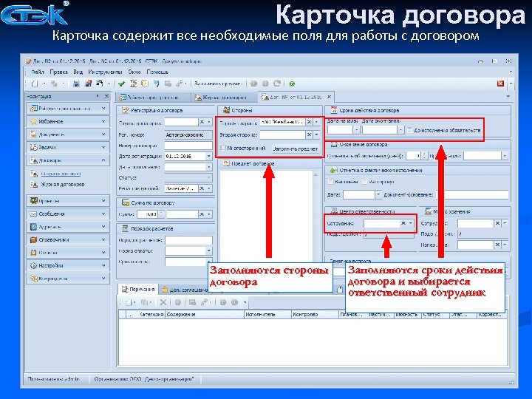Collapse the Договоры navigation group
The image size is (532, 399).
click(x=103, y=160)
